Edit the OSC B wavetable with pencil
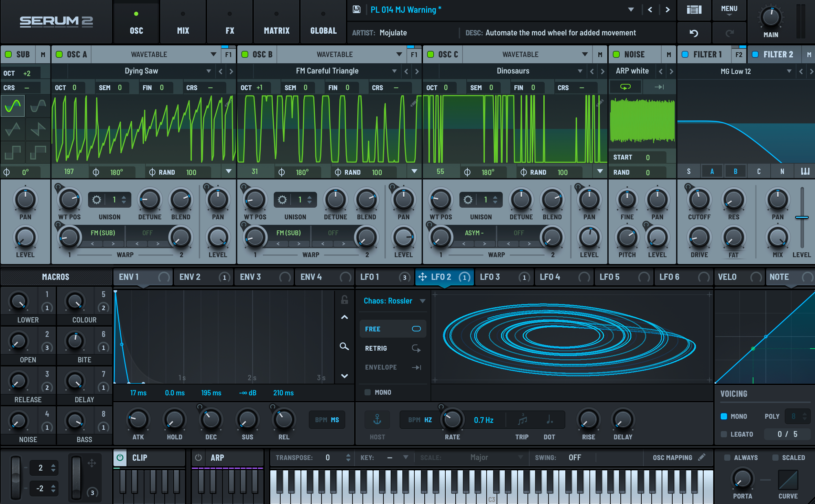This screenshot has height=504, width=815. (x=414, y=103)
